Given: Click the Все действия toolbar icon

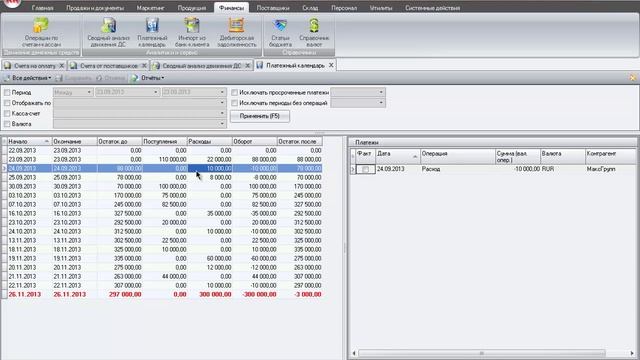Looking at the screenshot, I should click(7, 78).
